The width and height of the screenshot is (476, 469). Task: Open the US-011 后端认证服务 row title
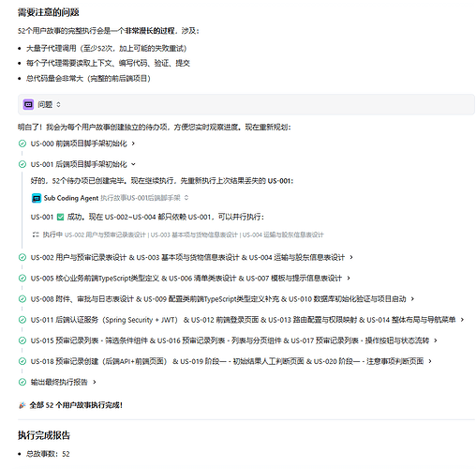point(243,320)
